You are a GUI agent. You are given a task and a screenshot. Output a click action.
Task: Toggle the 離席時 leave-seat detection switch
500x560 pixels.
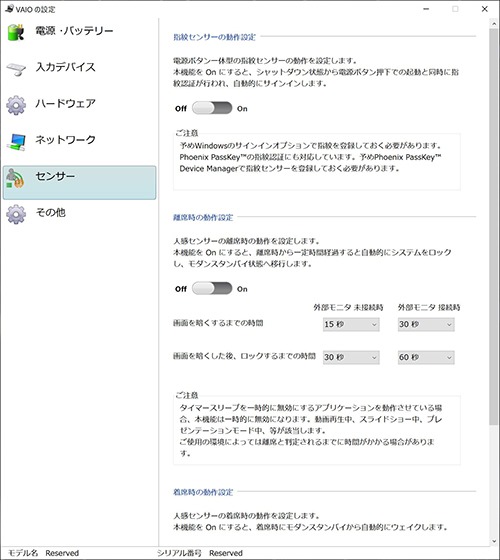[212, 288]
